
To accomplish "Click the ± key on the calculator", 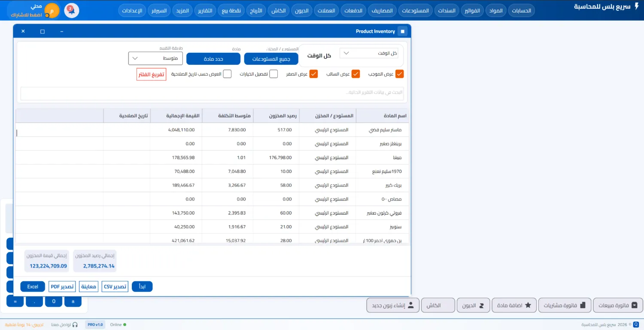I will [x=73, y=302].
